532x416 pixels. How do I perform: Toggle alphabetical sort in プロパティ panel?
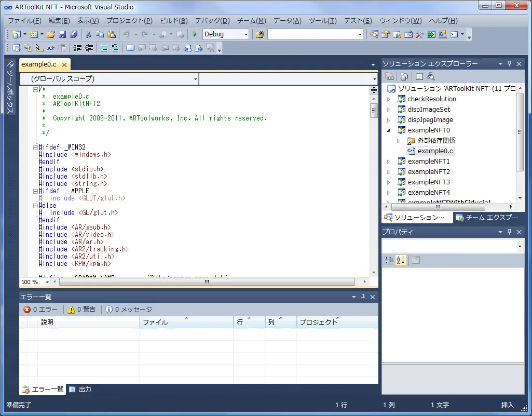(x=401, y=261)
